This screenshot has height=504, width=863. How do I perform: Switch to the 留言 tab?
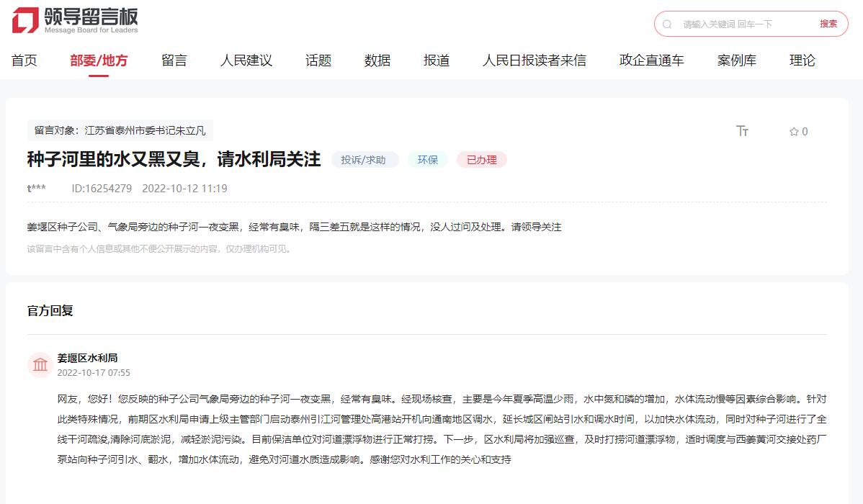click(x=174, y=60)
